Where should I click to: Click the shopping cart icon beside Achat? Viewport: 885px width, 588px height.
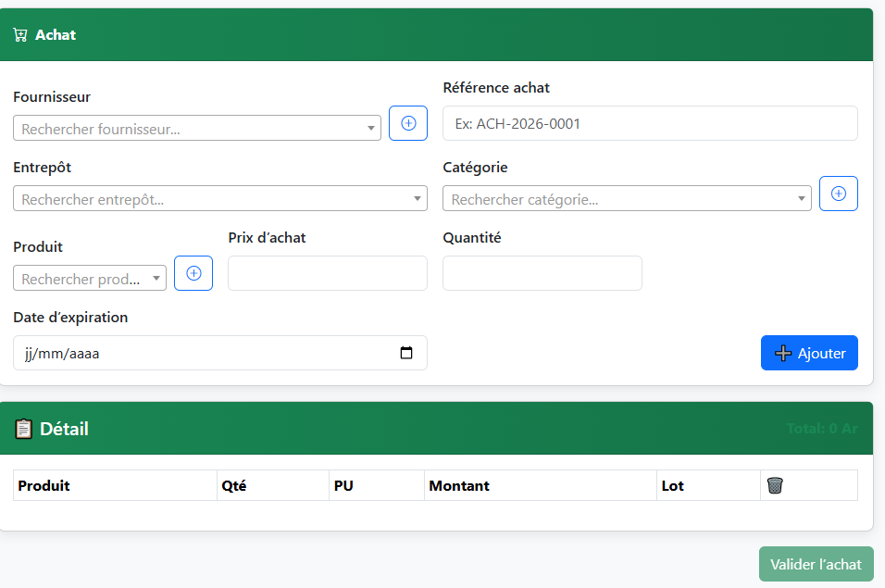[x=20, y=35]
